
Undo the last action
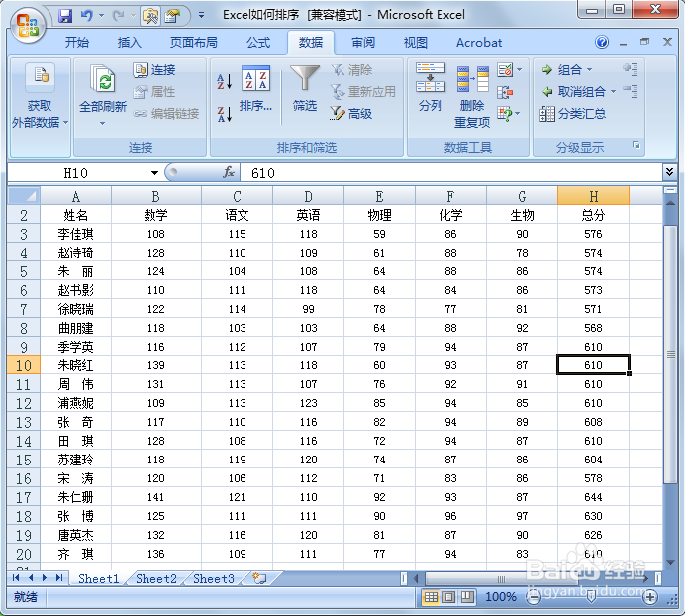point(87,16)
